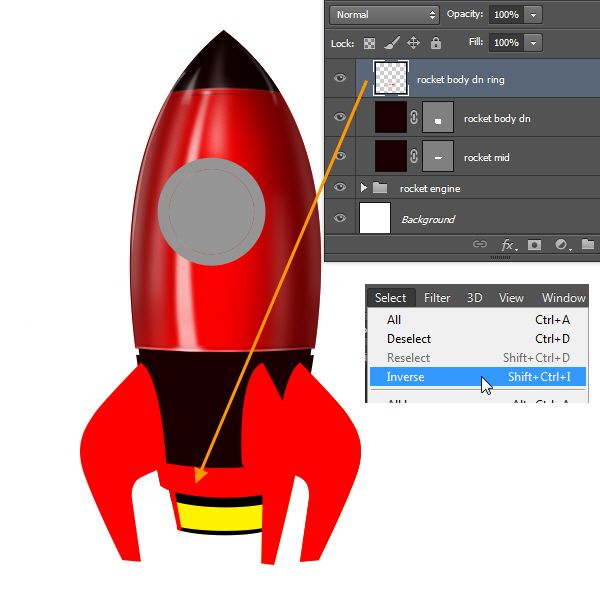Click the add layer mask icon

click(x=535, y=244)
